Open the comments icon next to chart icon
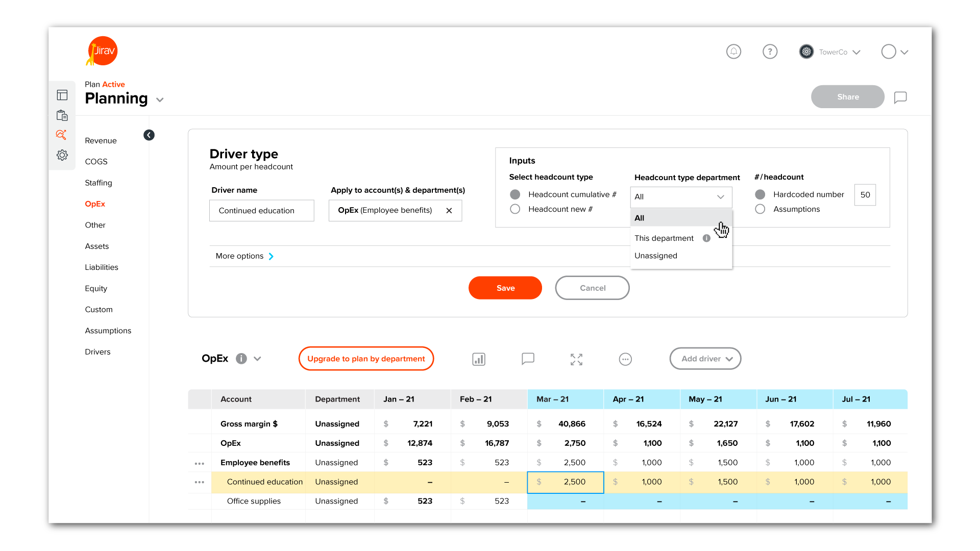The height and width of the screenshot is (551, 980). click(527, 359)
